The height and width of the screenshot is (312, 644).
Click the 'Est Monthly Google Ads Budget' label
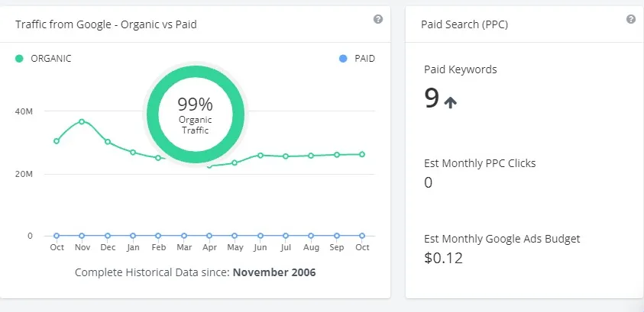click(502, 239)
